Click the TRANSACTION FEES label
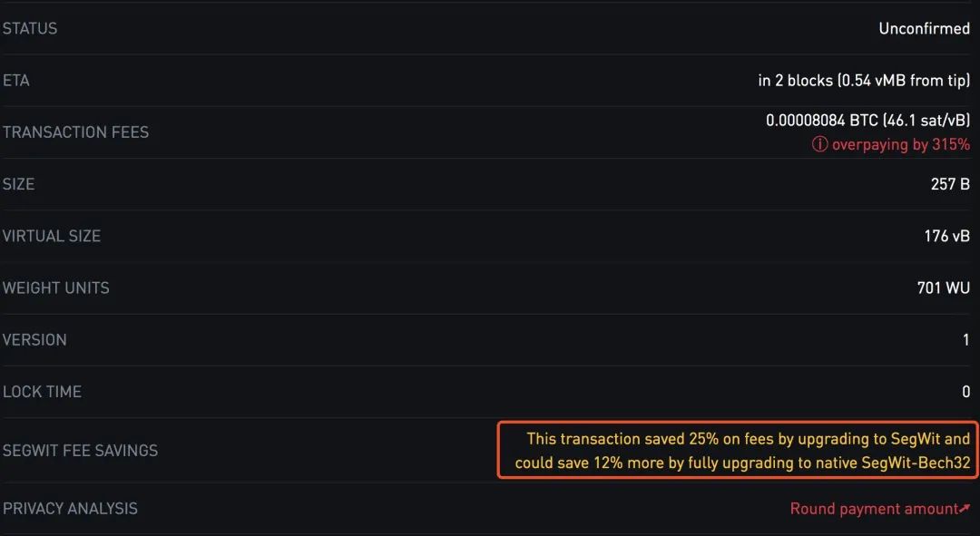 (x=75, y=132)
